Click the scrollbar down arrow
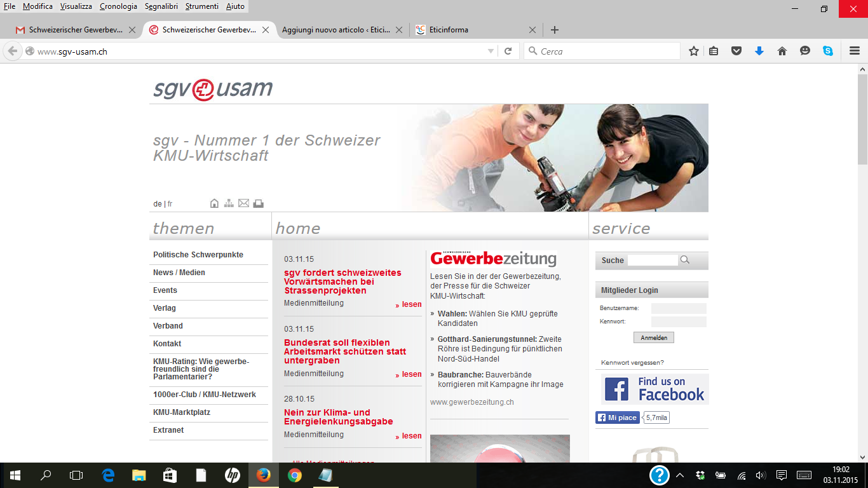The width and height of the screenshot is (868, 488). 862,457
